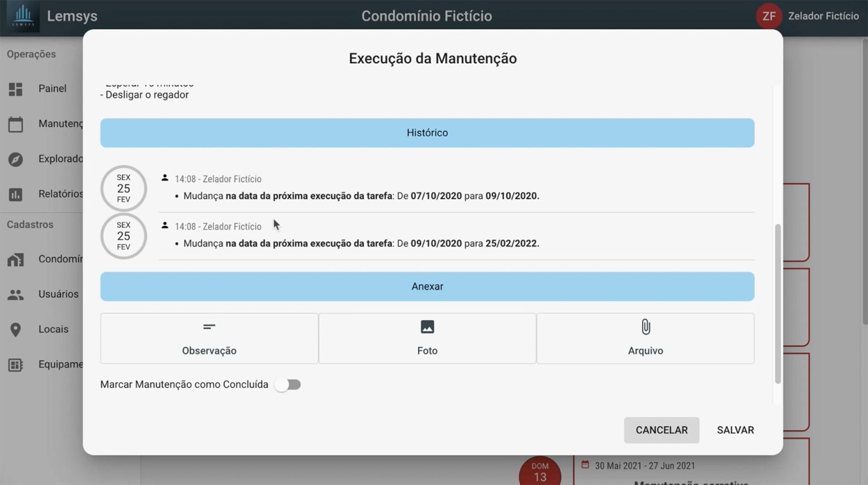Viewport: 868px width, 485px height.
Task: Click Zelador Fictício user name in header
Action: coord(823,16)
